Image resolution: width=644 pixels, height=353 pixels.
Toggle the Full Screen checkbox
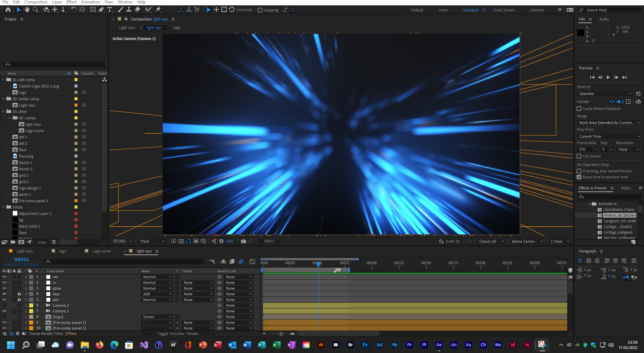(x=579, y=156)
